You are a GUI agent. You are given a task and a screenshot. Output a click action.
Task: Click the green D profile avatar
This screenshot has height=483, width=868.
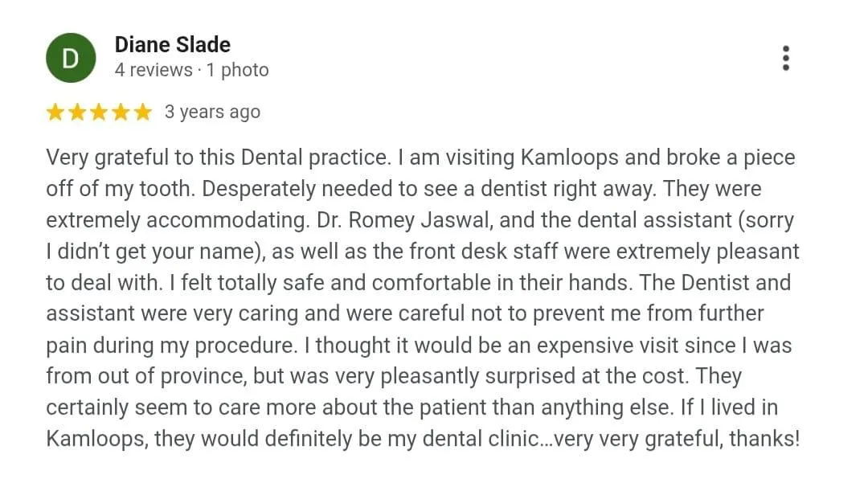(71, 58)
